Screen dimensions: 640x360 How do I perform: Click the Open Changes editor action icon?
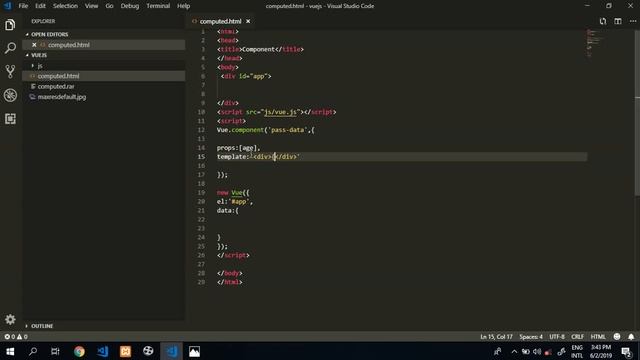[603, 21]
